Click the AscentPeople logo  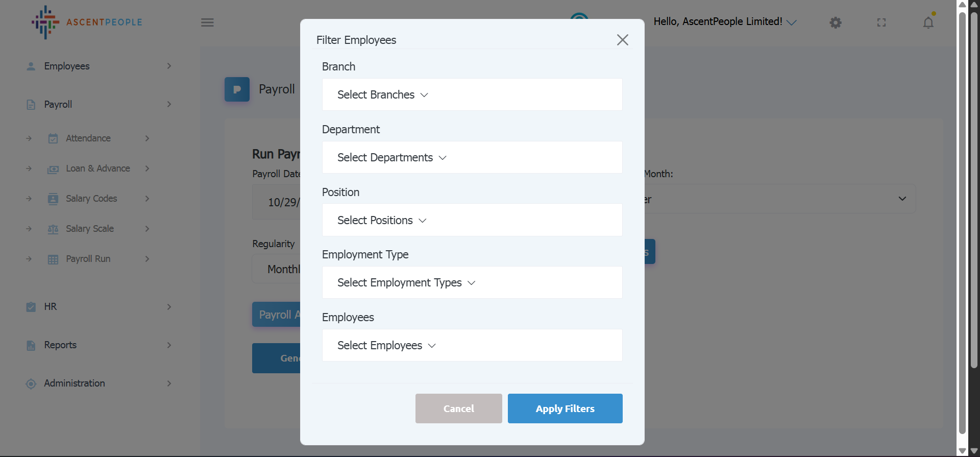(87, 22)
